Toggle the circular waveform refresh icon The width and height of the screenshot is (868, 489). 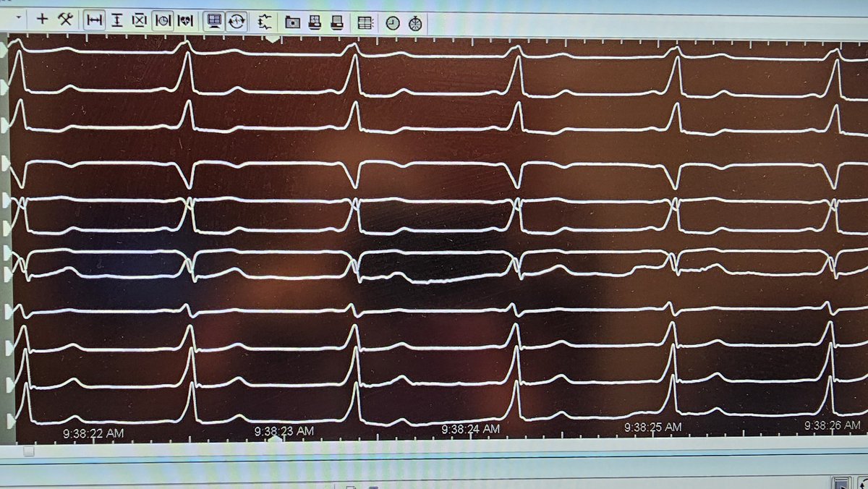[x=237, y=22]
